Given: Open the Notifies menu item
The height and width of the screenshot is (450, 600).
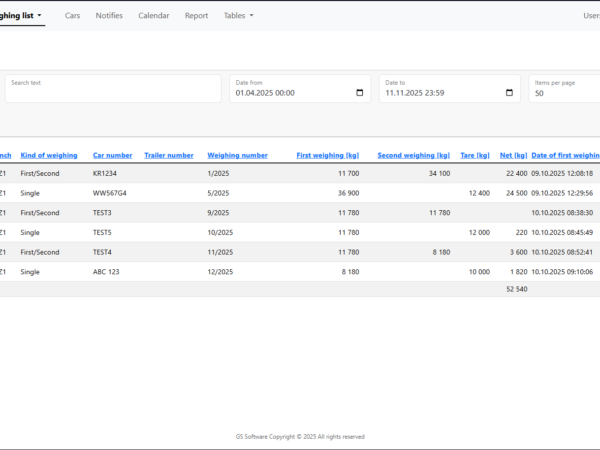Looking at the screenshot, I should pos(109,16).
